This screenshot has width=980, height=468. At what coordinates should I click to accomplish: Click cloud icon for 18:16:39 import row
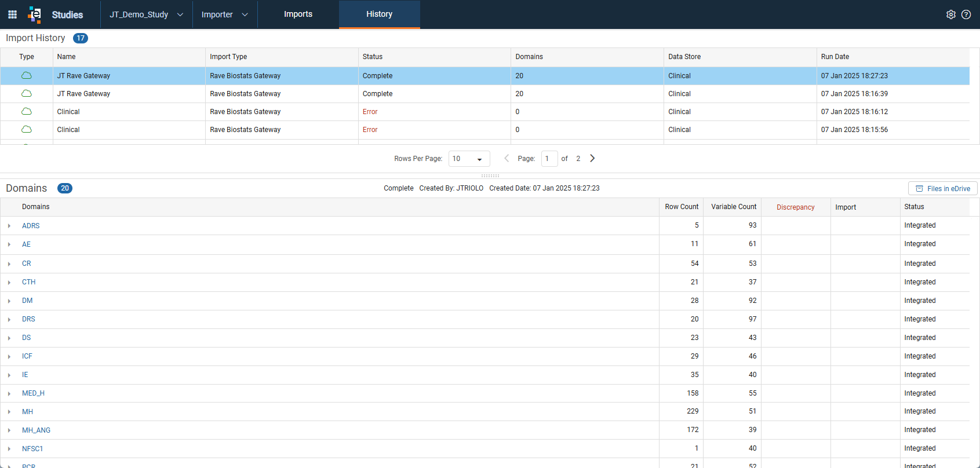pyautogui.click(x=27, y=94)
